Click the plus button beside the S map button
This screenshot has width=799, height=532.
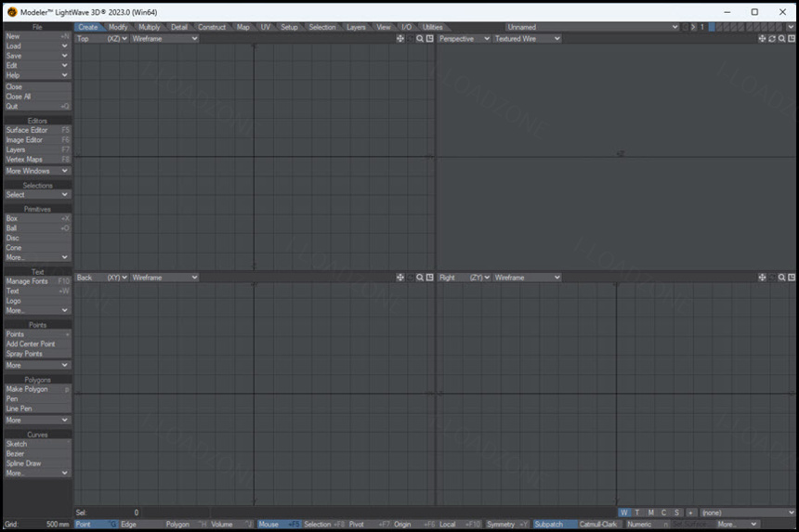(x=690, y=513)
